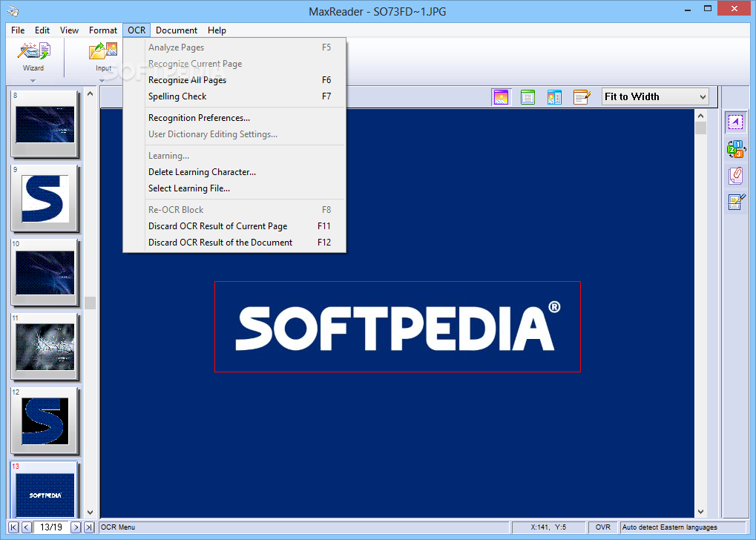
Task: Click the edit note icon in right sidebar
Action: tap(736, 202)
